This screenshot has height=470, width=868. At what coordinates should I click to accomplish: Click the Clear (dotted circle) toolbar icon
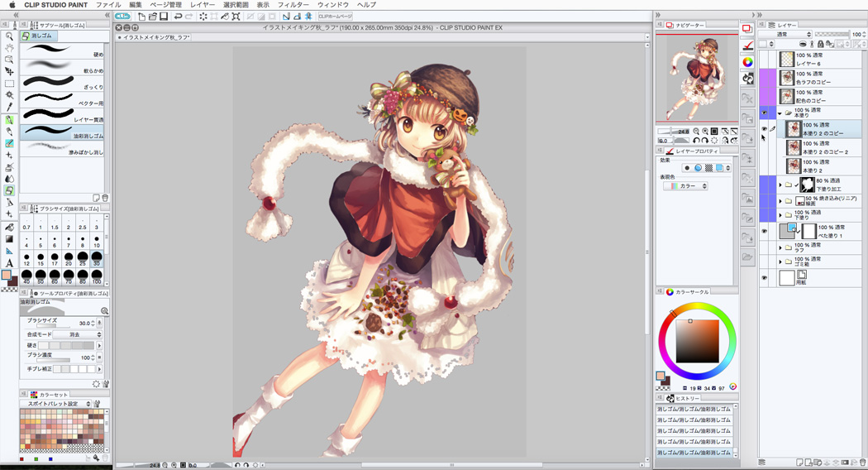[x=203, y=16]
